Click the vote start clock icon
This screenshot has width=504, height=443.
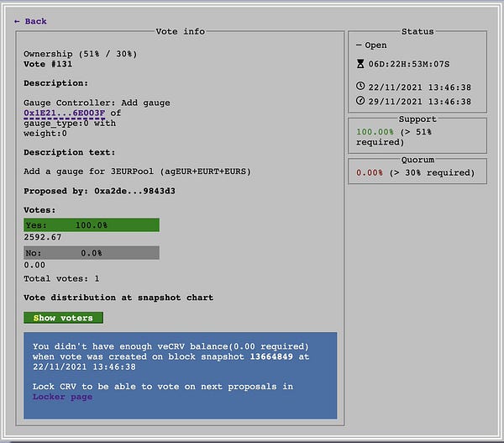click(360, 86)
